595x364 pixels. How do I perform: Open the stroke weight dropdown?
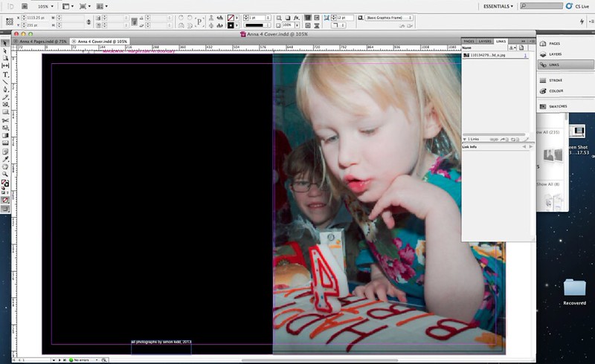[268, 18]
